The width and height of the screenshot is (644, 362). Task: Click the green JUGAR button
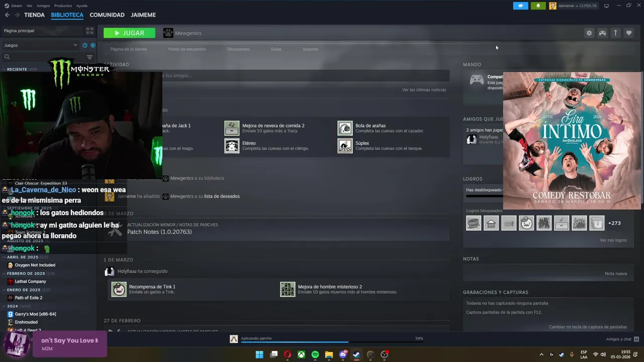point(129,33)
